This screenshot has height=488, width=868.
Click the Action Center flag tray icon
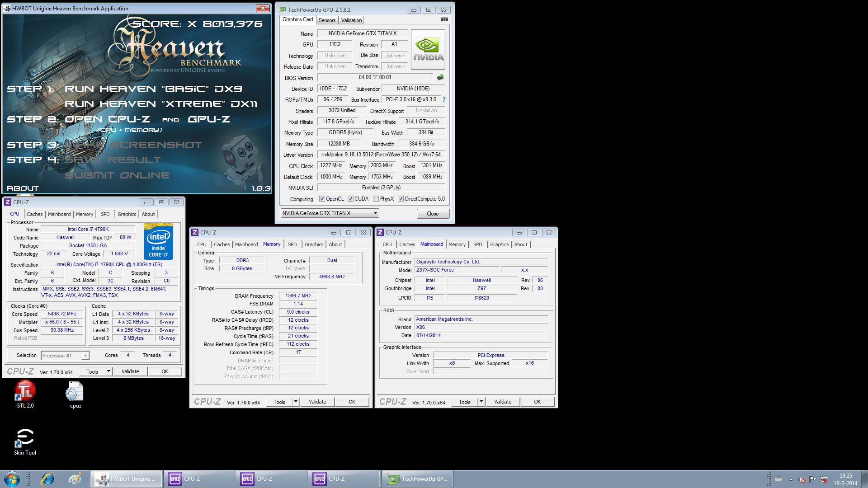(813, 479)
